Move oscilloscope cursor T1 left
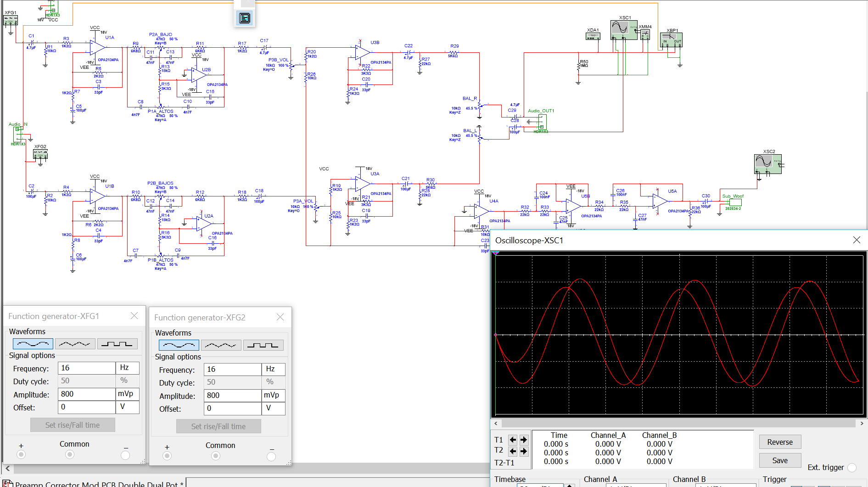Screen dimensions: 868x487 [x=513, y=440]
